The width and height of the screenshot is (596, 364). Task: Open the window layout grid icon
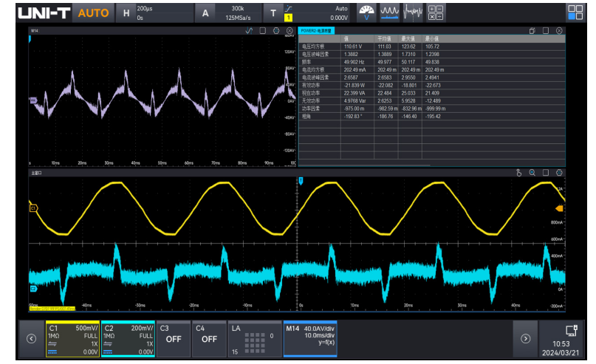coord(575,13)
